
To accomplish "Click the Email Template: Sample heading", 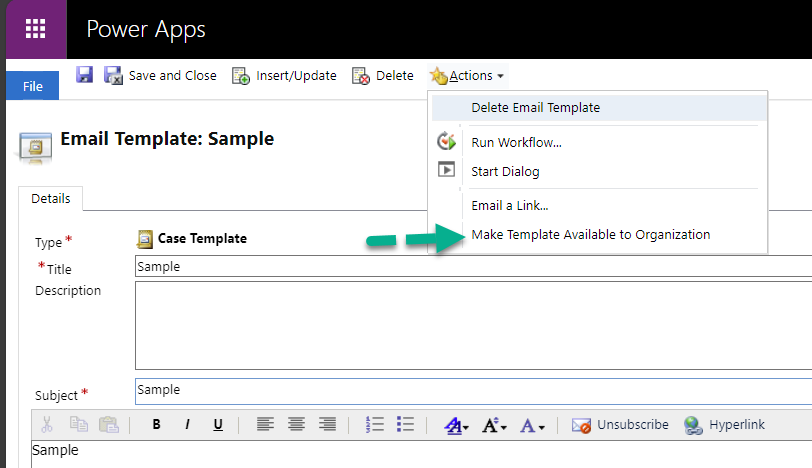I will click(167, 139).
